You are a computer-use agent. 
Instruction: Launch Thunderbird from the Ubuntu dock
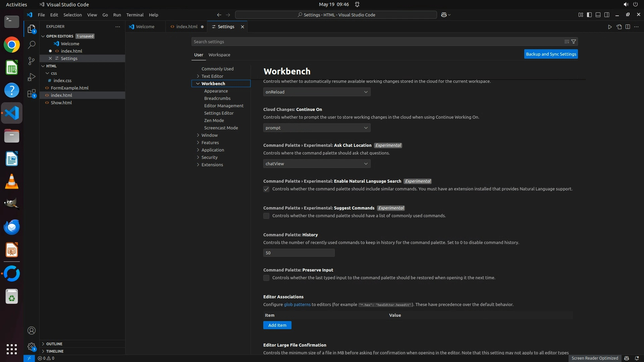(12, 227)
